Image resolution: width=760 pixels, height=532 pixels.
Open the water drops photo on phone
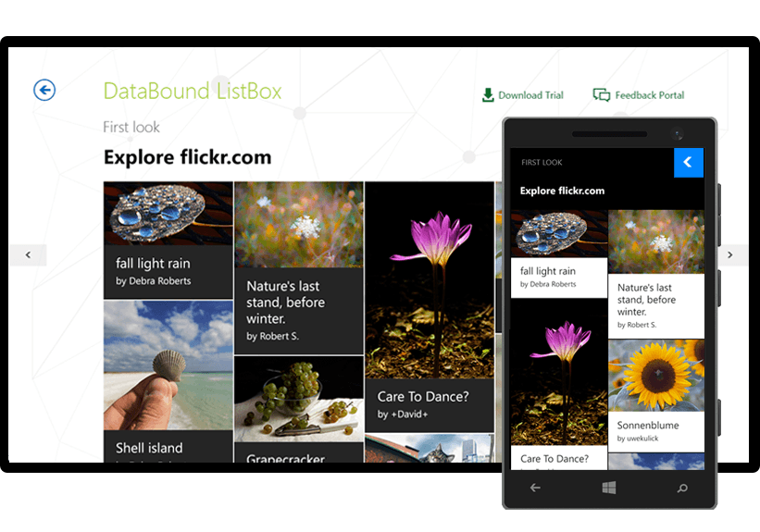point(559,233)
